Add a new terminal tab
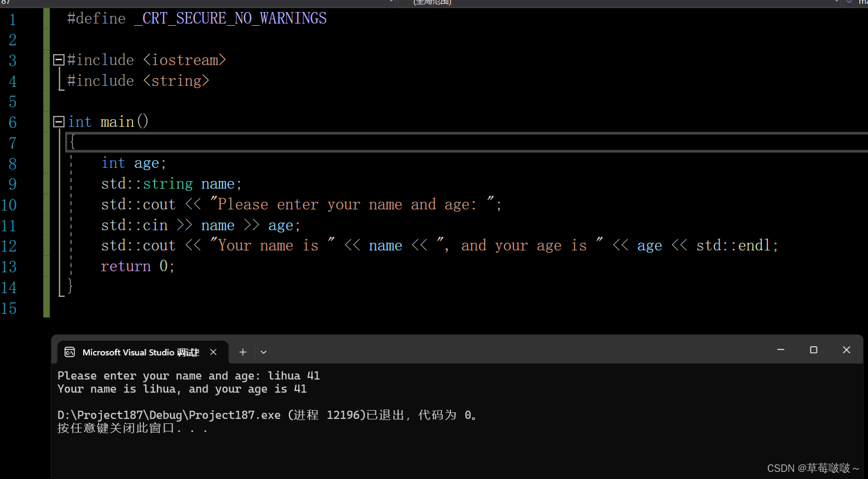 [243, 352]
